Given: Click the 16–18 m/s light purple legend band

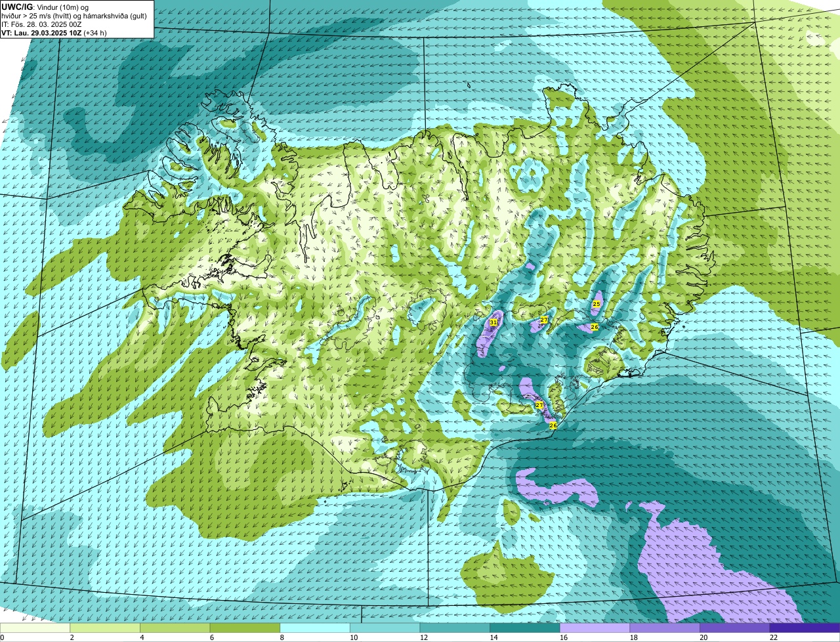Looking at the screenshot, I should (x=595, y=628).
